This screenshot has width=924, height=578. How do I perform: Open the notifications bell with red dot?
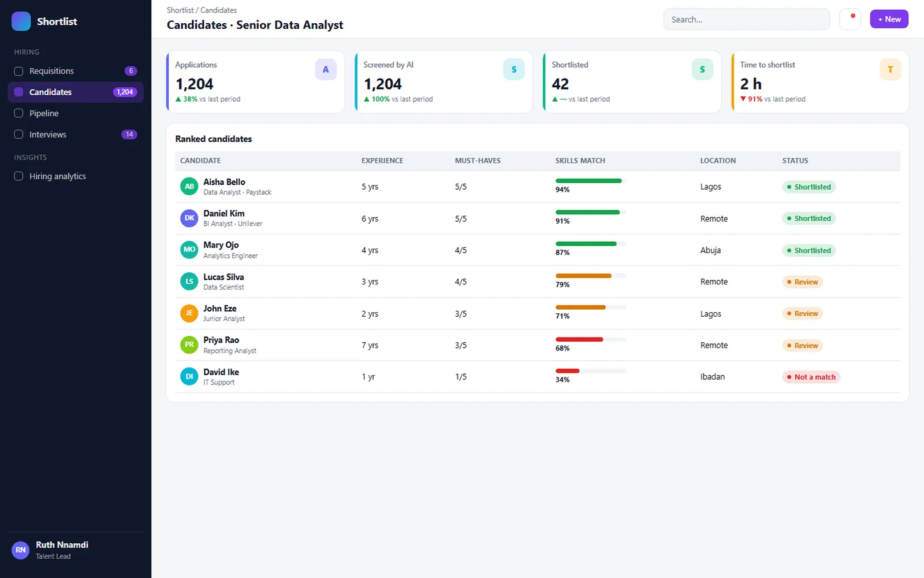click(x=850, y=19)
